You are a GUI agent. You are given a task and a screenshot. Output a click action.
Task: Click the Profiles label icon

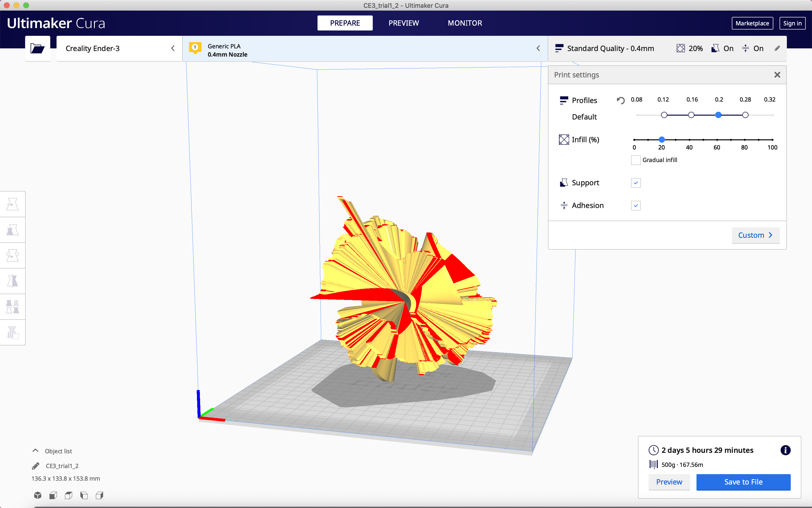tap(564, 100)
